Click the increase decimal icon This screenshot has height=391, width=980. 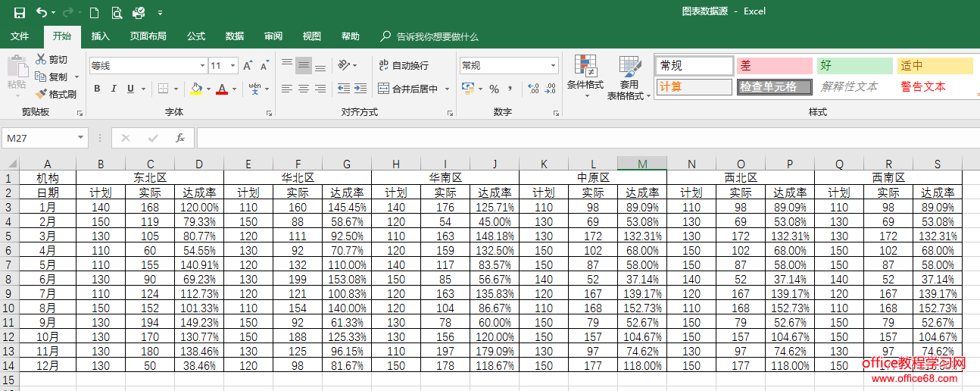(532, 89)
